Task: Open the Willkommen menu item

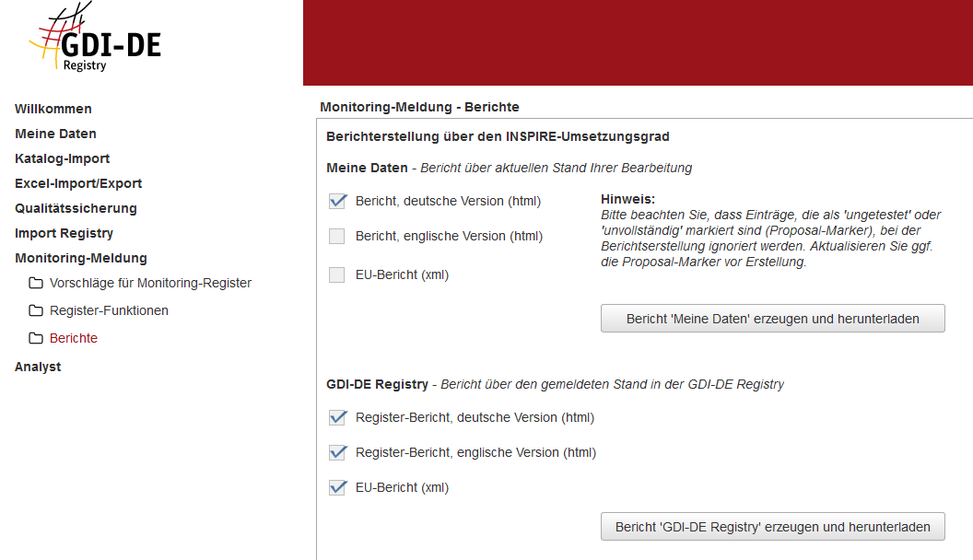Action: pyautogui.click(x=53, y=109)
